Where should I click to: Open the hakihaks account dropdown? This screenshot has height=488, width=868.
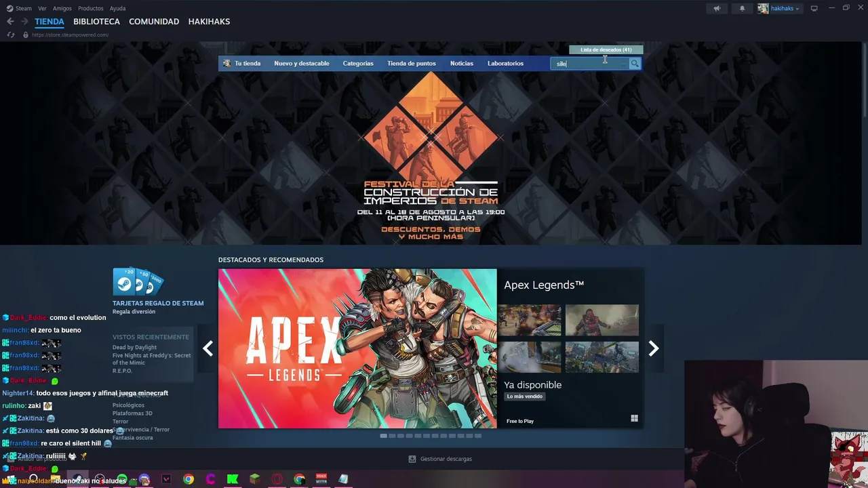click(x=785, y=8)
